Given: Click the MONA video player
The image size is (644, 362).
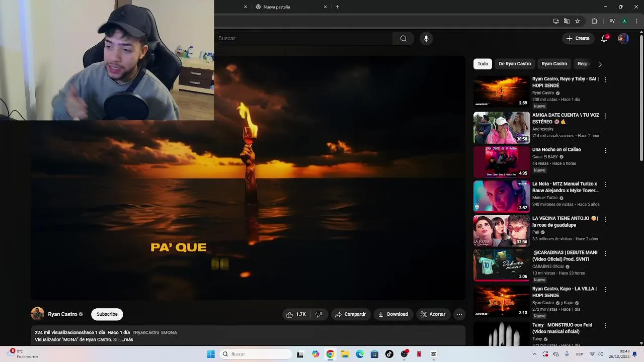Looking at the screenshot, I should (x=248, y=177).
